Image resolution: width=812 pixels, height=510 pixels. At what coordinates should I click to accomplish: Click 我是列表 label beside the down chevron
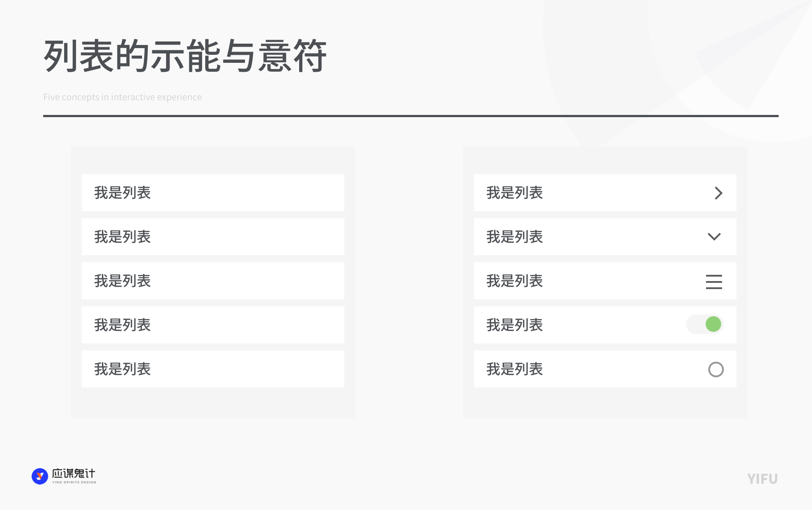point(515,237)
